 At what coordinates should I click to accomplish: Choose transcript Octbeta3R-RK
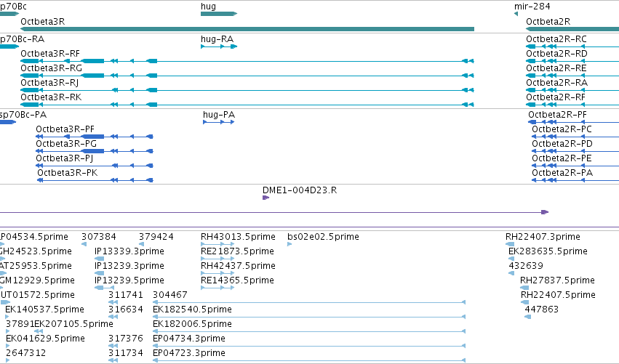pos(51,97)
